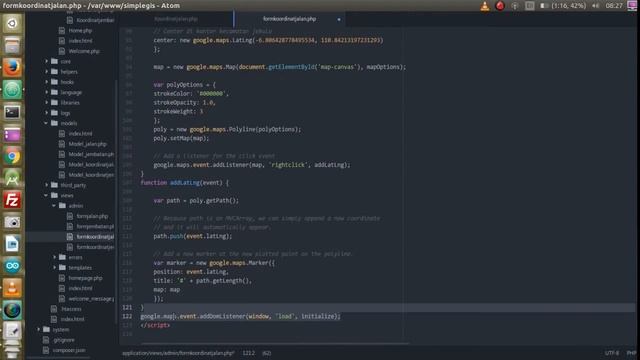The width and height of the screenshot is (640, 360).
Task: Open homepage.php in the views folder
Action: (85, 278)
